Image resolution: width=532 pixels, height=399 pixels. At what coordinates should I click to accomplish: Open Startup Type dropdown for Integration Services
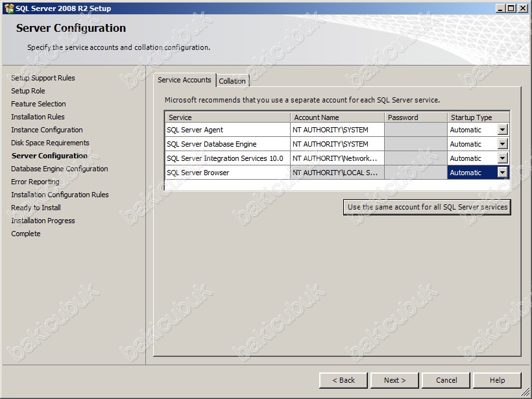coord(503,158)
